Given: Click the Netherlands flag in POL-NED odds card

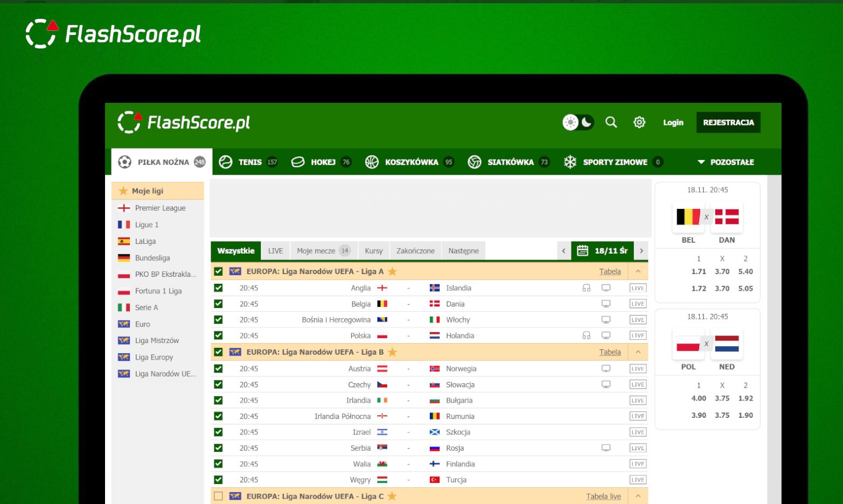Looking at the screenshot, I should pos(727,344).
